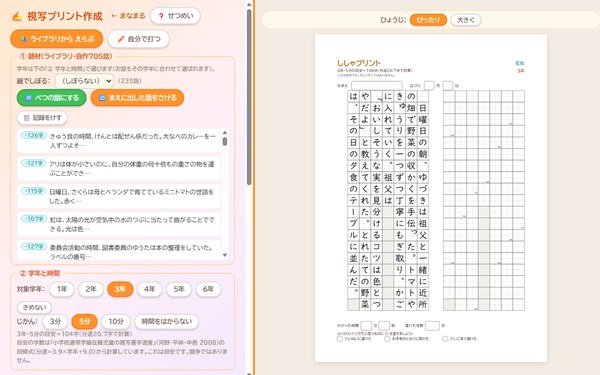Select the きめない grade option
Image resolution: width=600 pixels, height=375 pixels.
34,307
